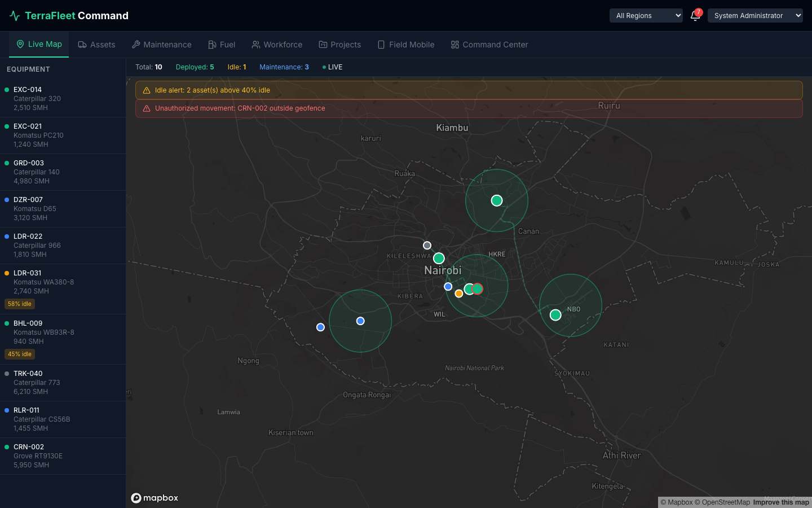Choose RLR-011 Caterpillar CS56B entry

tap(63, 419)
